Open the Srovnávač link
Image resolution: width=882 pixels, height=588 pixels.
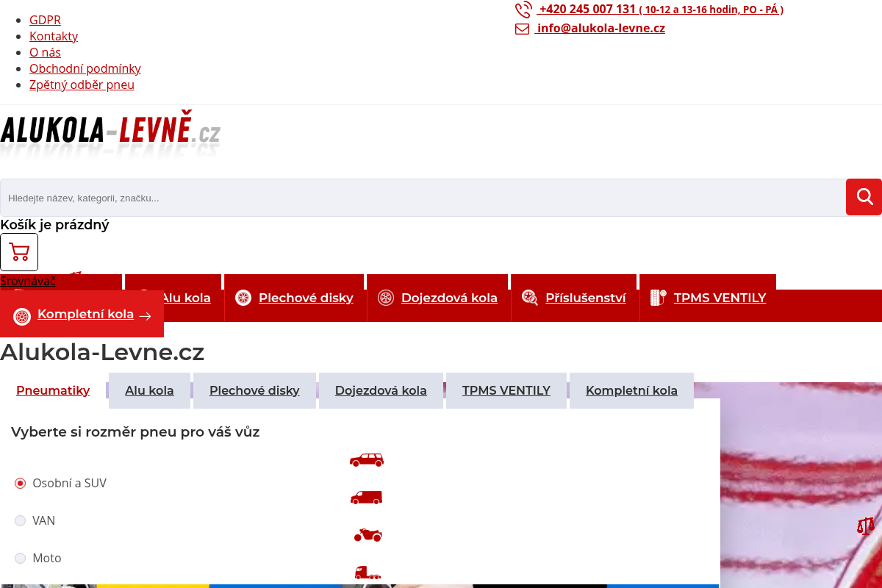tap(28, 281)
